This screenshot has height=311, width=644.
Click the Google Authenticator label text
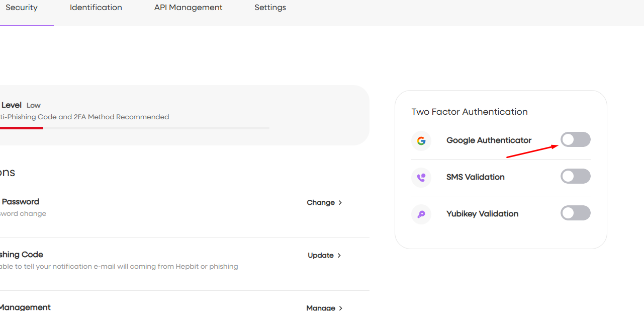point(489,140)
